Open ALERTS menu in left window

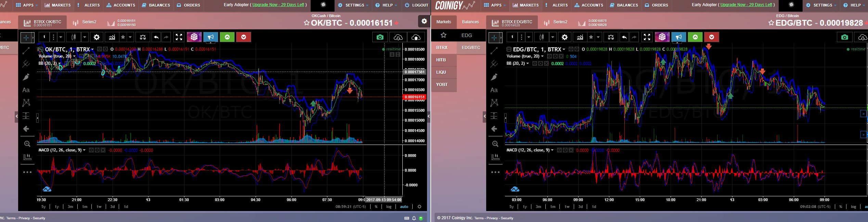(x=89, y=5)
